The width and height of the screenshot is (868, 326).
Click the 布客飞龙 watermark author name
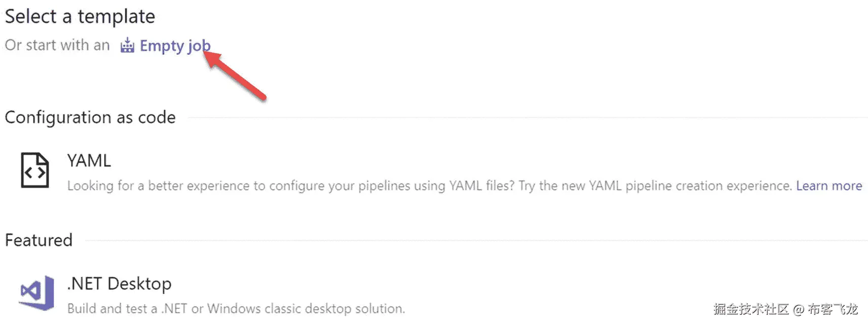[833, 309]
